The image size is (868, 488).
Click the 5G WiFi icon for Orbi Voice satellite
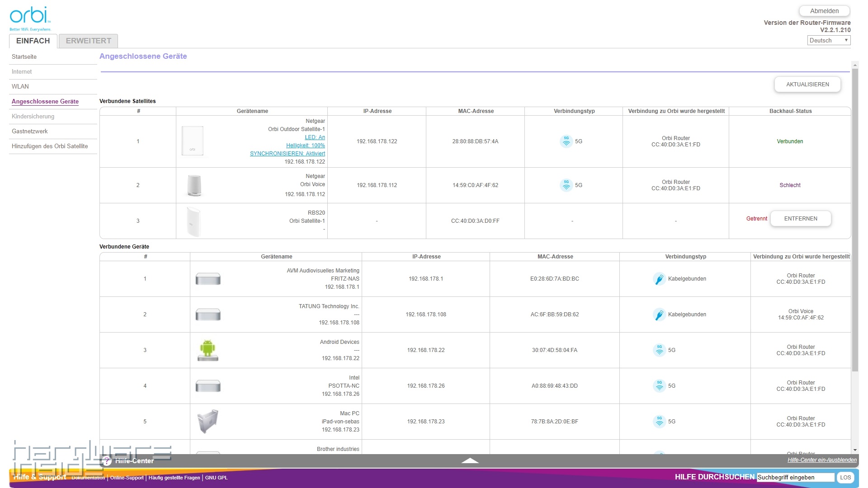(566, 185)
